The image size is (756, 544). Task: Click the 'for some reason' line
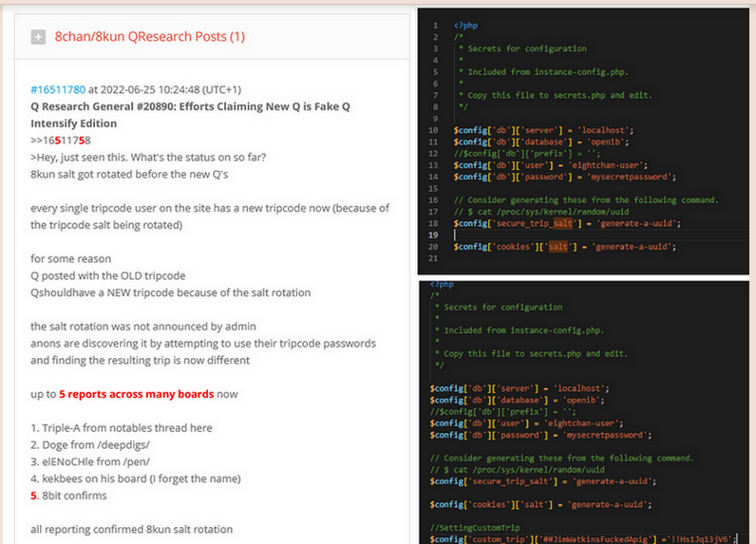(x=71, y=259)
